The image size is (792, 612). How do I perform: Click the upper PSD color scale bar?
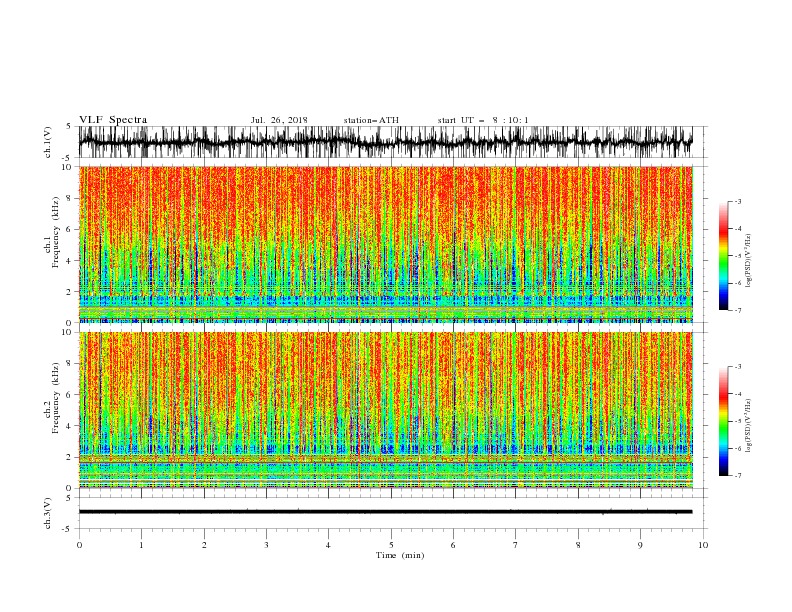point(723,256)
